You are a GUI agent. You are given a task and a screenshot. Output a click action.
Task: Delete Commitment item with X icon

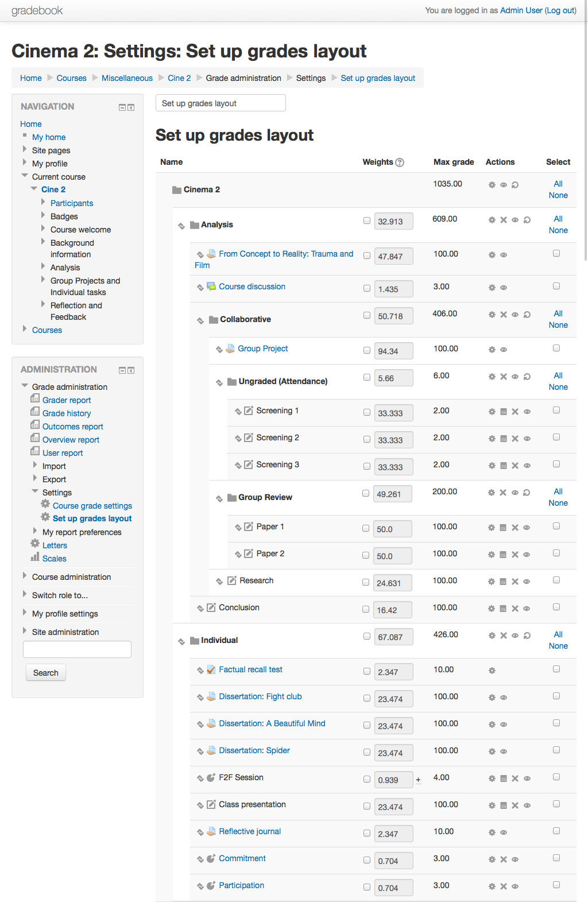coord(504,859)
